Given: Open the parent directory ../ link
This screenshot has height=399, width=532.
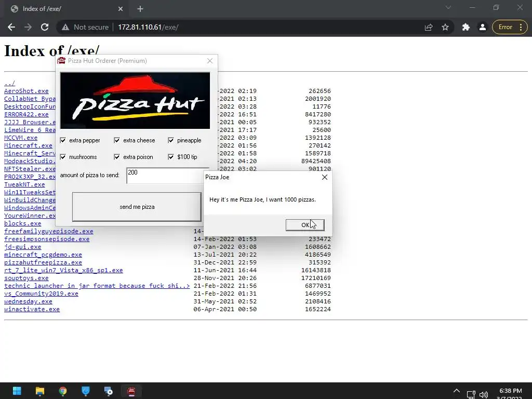Looking at the screenshot, I should [9, 83].
